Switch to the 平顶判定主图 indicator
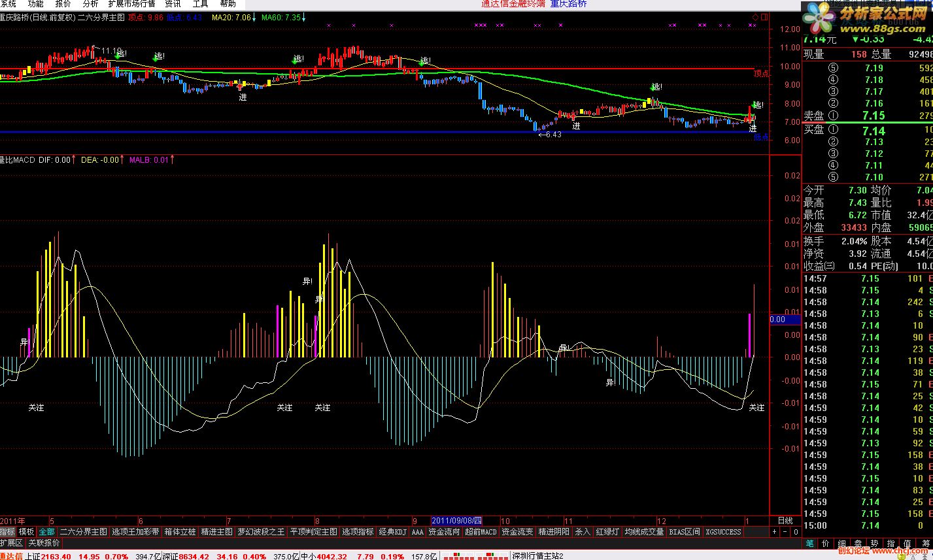This screenshot has height=560, width=933. [314, 532]
